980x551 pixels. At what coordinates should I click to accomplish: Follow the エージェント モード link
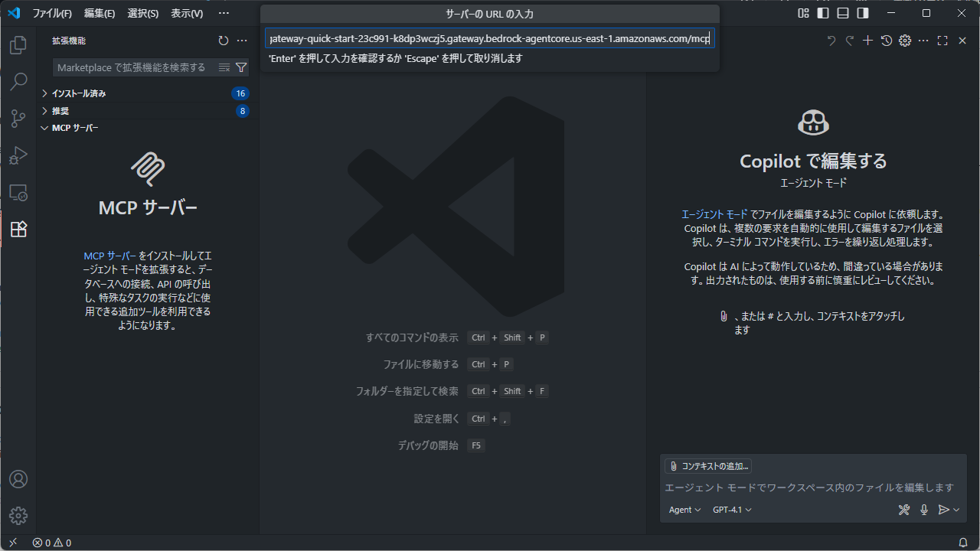[x=714, y=214]
